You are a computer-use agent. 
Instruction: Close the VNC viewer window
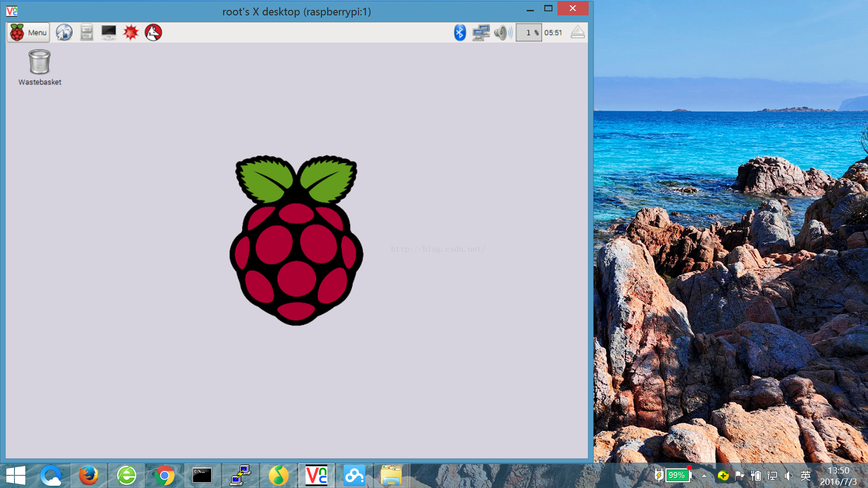573,9
